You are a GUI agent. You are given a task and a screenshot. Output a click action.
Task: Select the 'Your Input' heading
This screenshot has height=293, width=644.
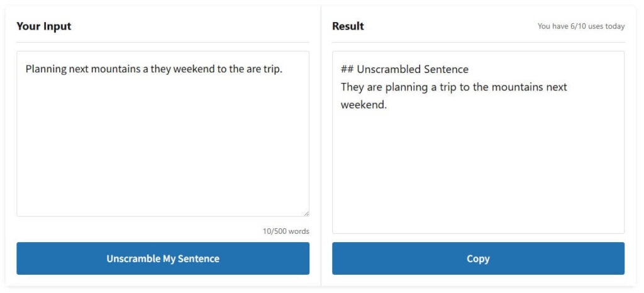point(43,26)
